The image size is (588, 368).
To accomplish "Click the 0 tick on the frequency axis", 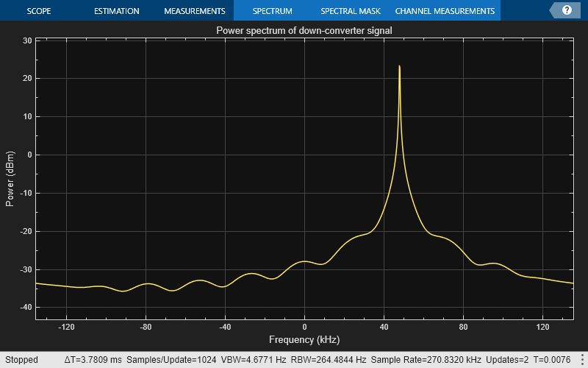I will click(304, 326).
